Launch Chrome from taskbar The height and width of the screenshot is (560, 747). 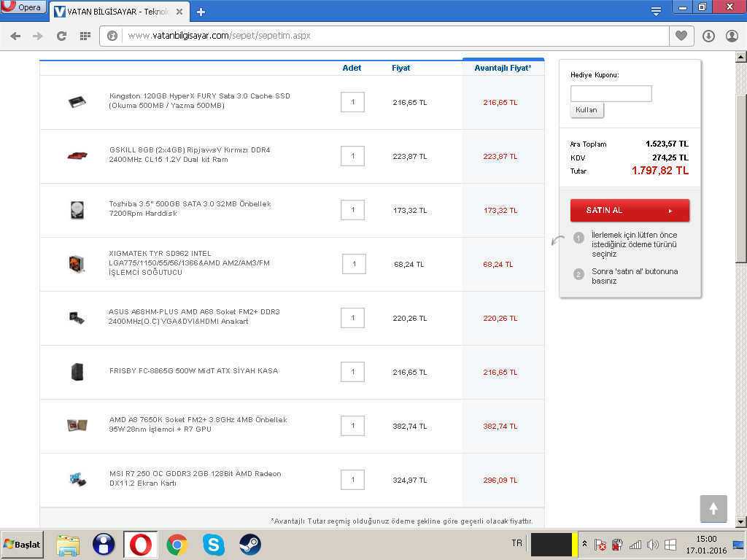[x=177, y=545]
